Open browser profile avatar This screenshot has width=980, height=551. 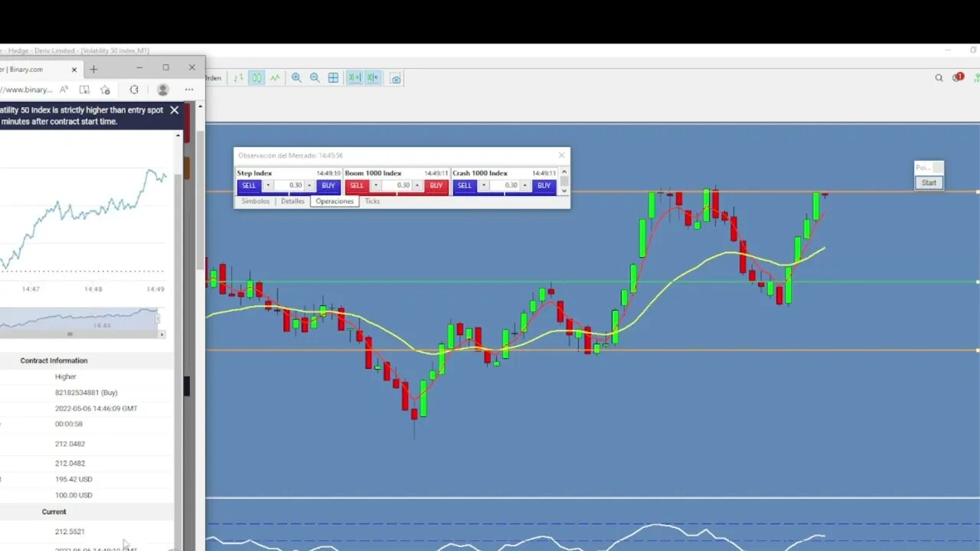click(162, 90)
